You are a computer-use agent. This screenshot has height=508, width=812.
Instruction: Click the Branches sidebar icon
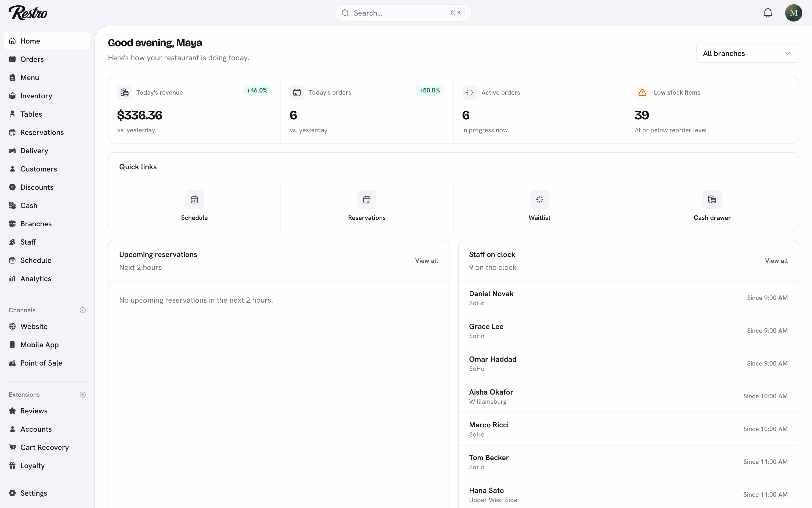[12, 224]
